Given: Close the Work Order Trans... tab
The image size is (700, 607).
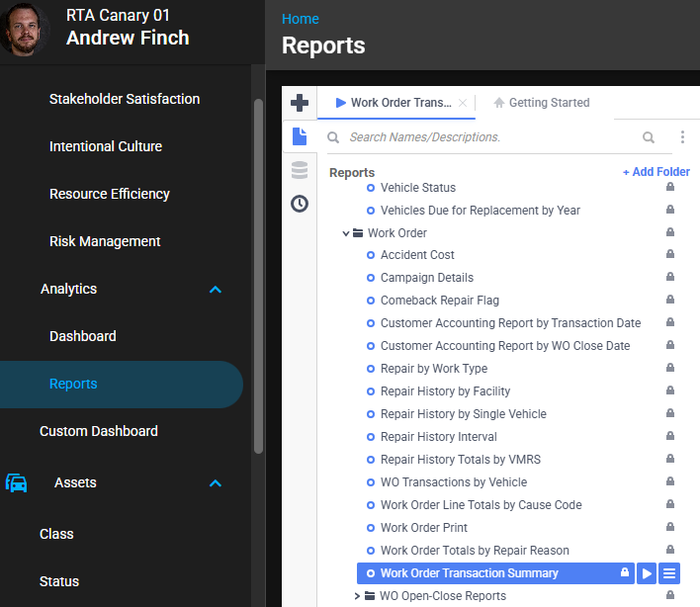Looking at the screenshot, I should pyautogui.click(x=463, y=103).
